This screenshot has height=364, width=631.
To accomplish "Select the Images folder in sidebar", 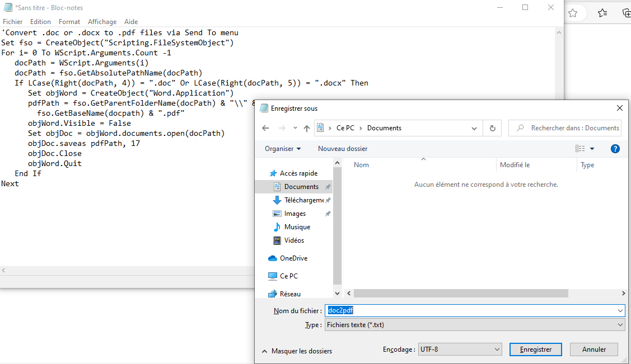I will click(x=295, y=214).
